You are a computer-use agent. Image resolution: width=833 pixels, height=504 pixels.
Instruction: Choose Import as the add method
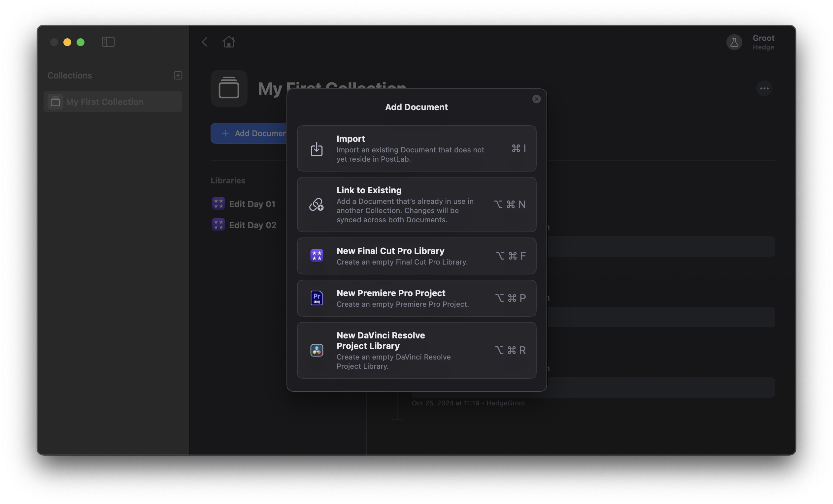point(416,148)
